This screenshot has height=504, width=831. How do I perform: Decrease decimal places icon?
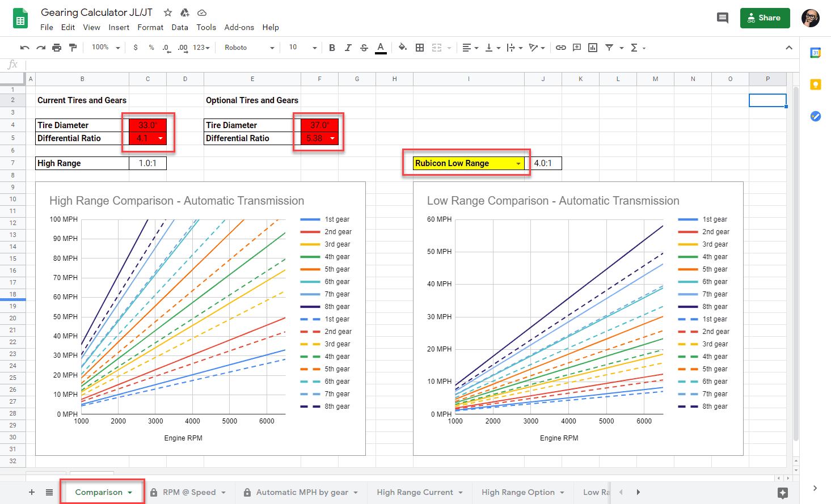click(166, 48)
